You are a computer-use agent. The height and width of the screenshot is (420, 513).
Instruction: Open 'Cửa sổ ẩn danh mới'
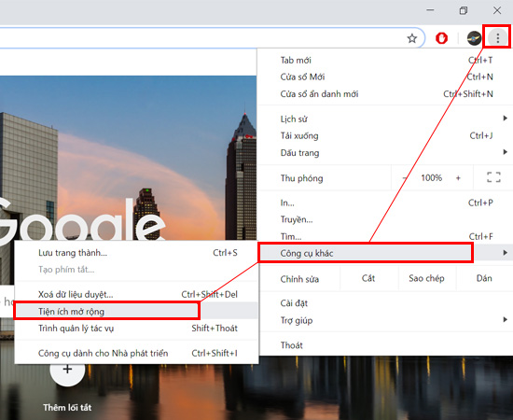[x=384, y=94]
